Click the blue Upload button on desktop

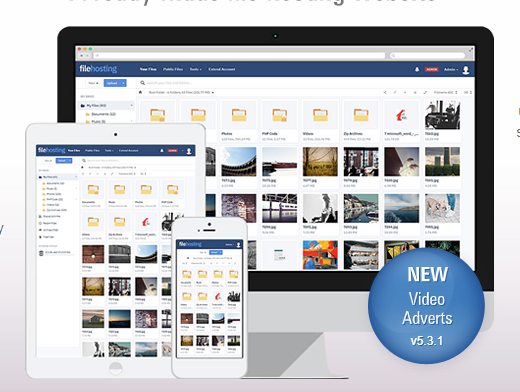click(113, 83)
